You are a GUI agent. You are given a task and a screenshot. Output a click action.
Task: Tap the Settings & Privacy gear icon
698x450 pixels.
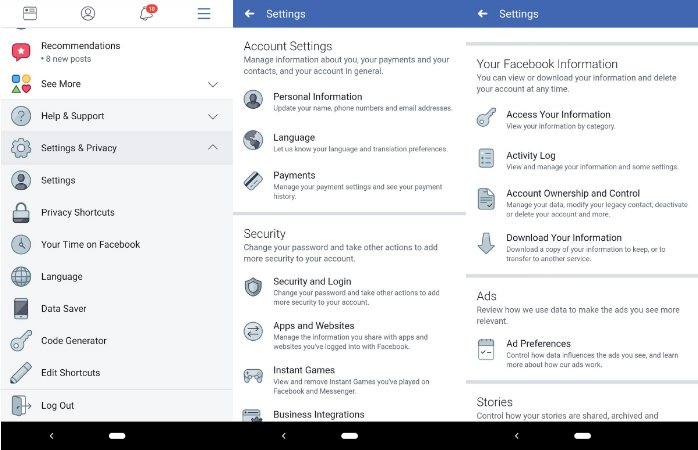click(x=21, y=148)
